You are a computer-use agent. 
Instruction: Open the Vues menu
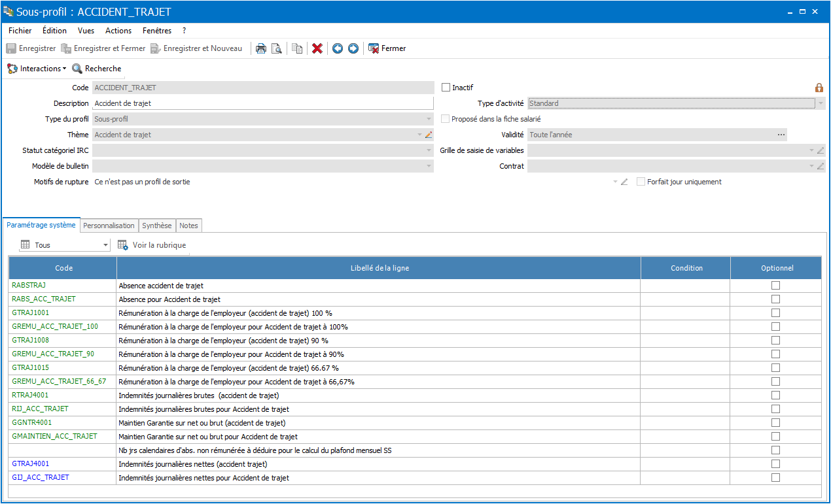click(86, 31)
